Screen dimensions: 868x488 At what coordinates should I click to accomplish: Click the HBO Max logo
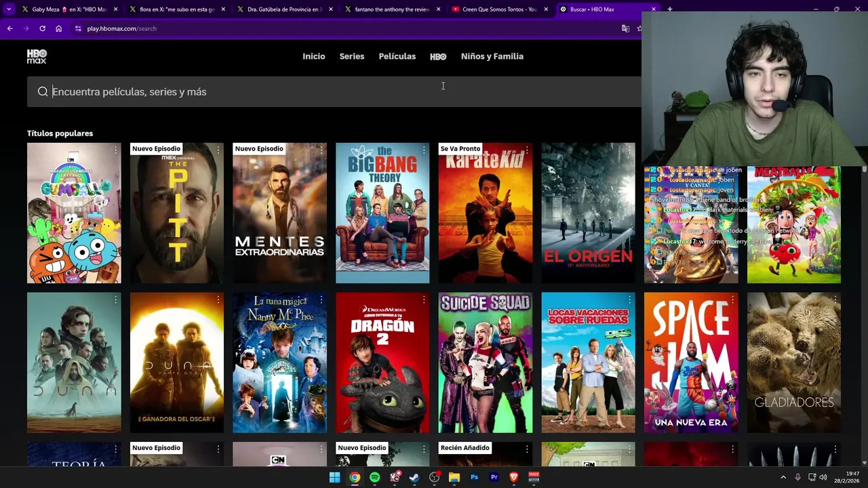tap(37, 56)
